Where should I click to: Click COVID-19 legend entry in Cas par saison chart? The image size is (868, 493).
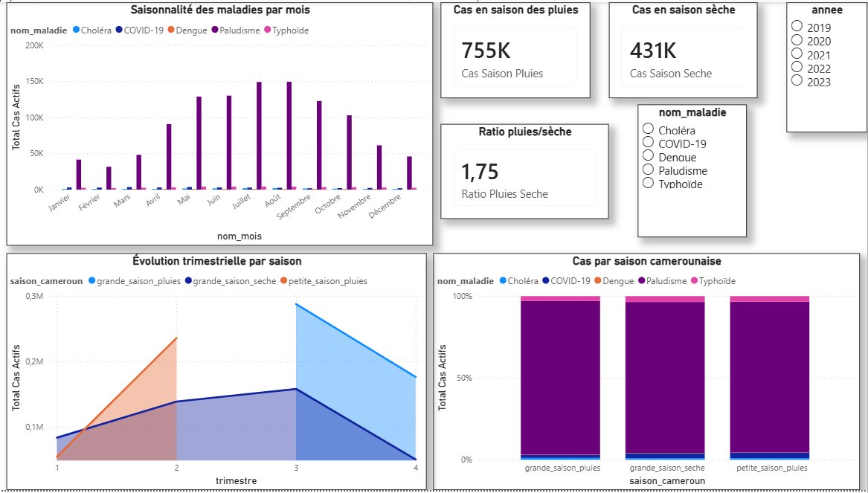[566, 281]
